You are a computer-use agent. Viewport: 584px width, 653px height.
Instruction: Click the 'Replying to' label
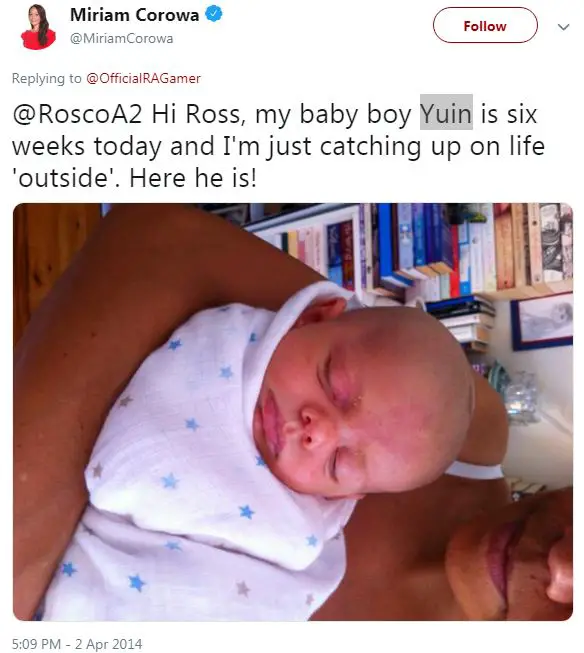point(47,78)
